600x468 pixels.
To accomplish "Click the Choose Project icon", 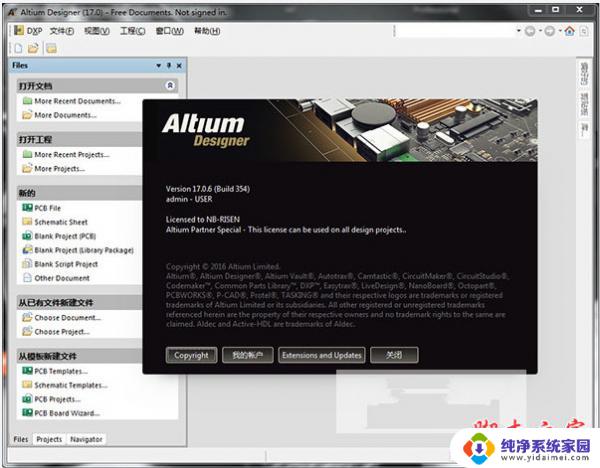I will 27,331.
